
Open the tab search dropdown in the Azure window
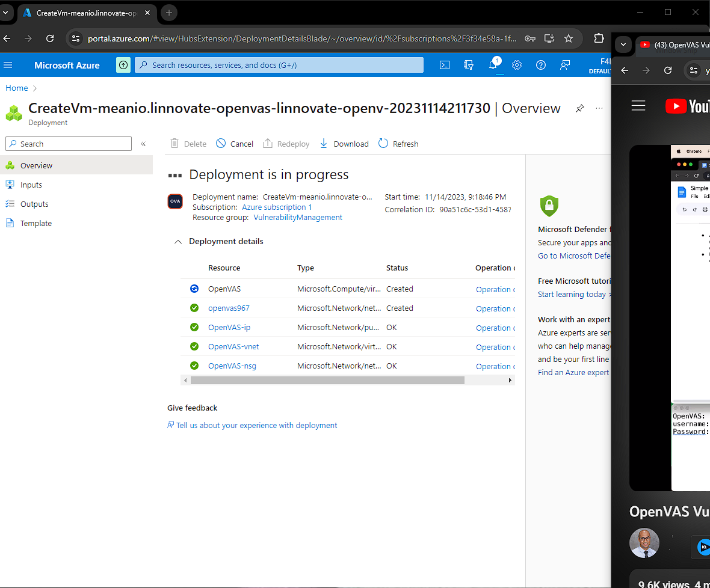(5, 13)
